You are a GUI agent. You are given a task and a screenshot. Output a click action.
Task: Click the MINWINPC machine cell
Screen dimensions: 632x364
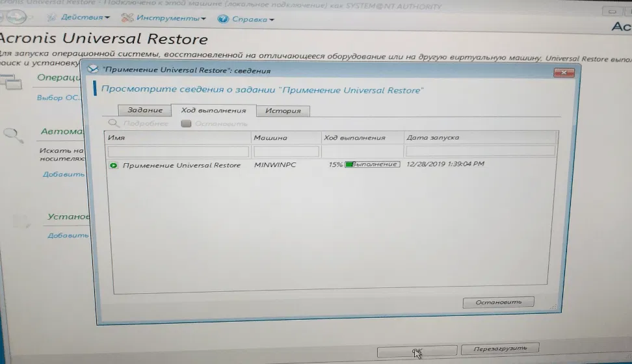275,165
